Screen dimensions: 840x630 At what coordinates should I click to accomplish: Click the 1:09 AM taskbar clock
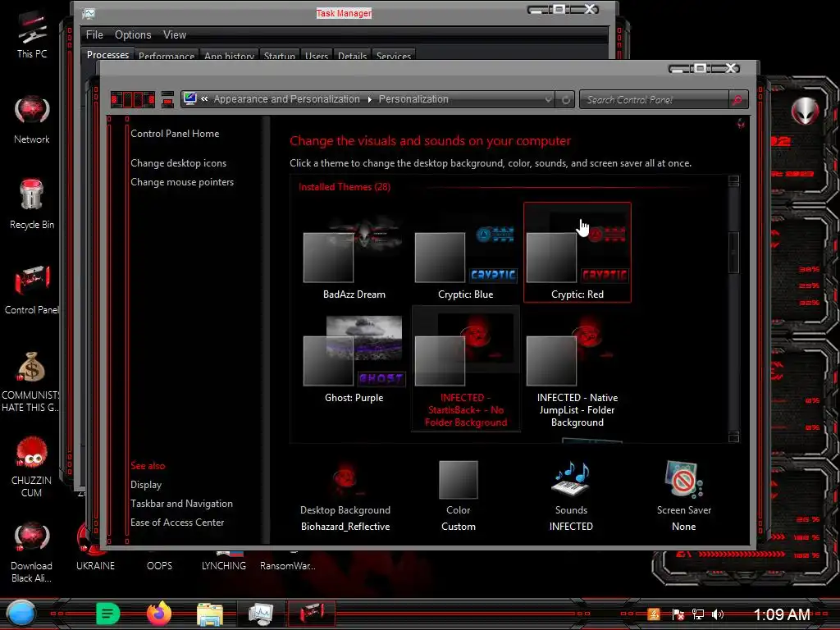coord(782,614)
